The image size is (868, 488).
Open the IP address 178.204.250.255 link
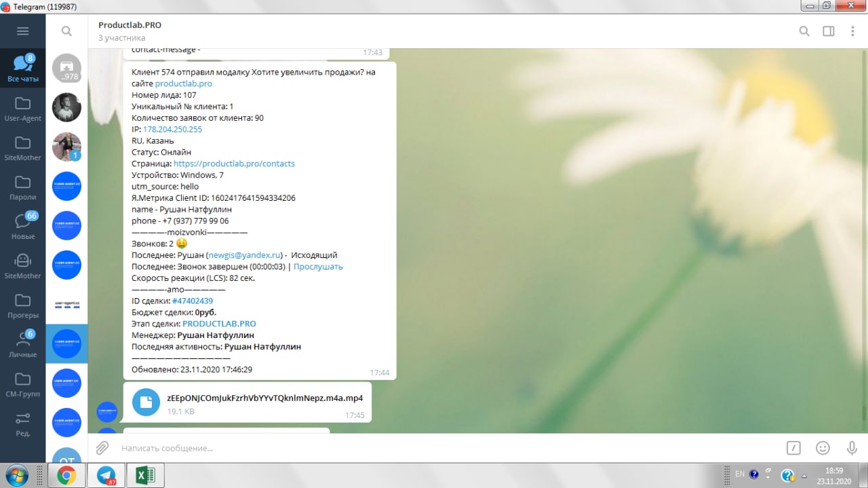172,129
